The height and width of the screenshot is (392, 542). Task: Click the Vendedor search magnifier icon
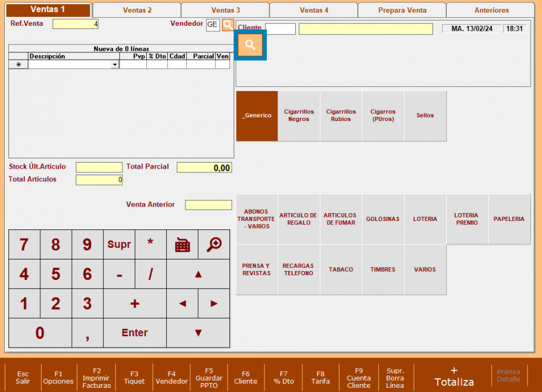[228, 25]
